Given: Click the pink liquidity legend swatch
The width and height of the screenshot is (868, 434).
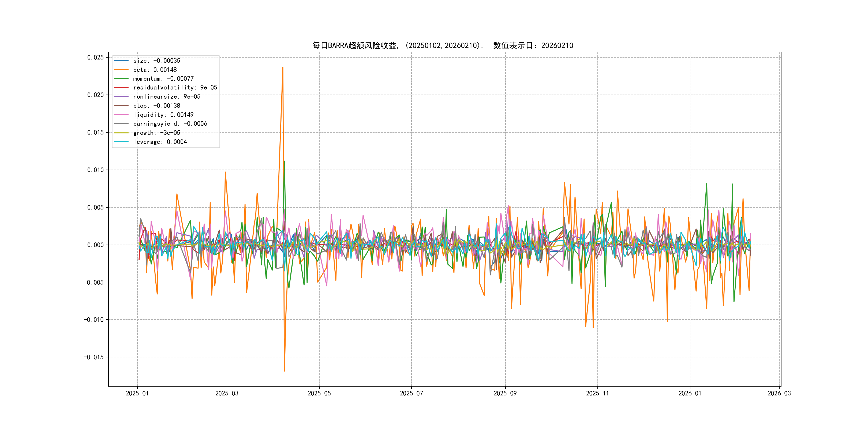Looking at the screenshot, I should click(x=121, y=115).
